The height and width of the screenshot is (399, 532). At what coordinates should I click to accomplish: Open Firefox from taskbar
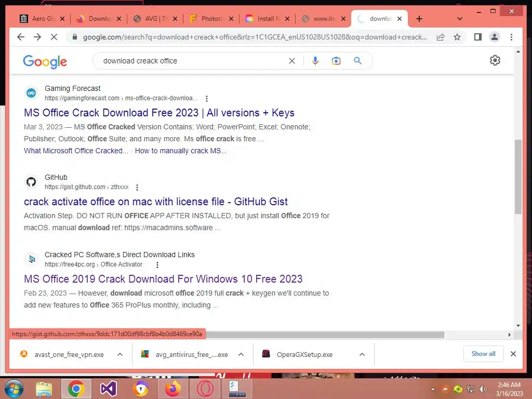tap(172, 389)
